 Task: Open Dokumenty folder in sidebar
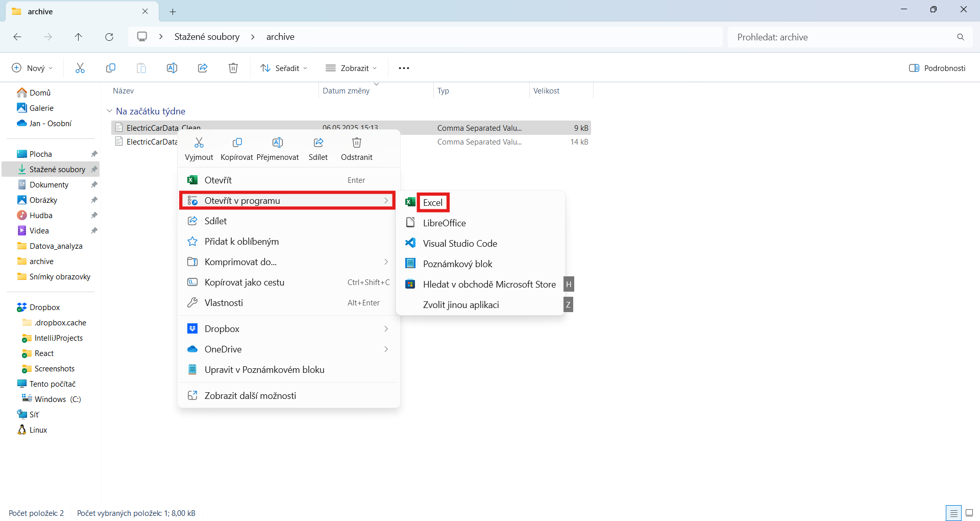pyautogui.click(x=48, y=185)
